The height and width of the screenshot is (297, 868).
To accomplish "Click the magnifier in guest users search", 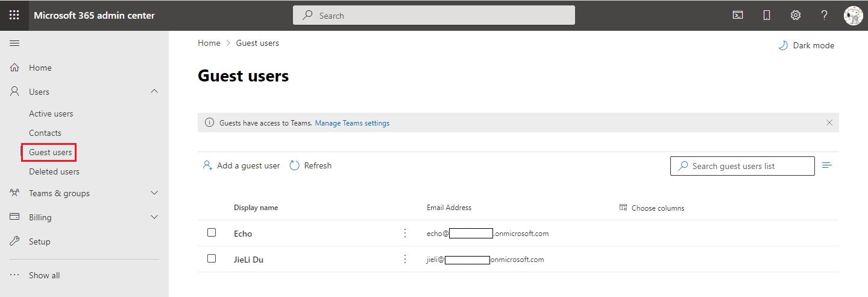I will pos(683,165).
